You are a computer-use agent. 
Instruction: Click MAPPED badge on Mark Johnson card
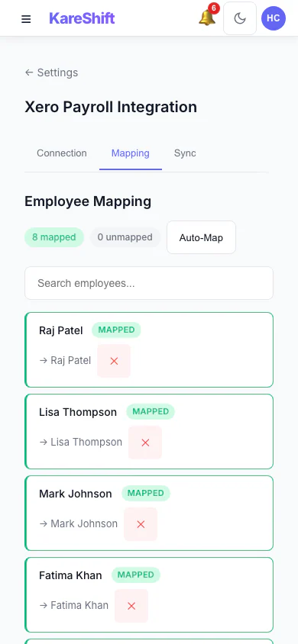[x=146, y=493]
